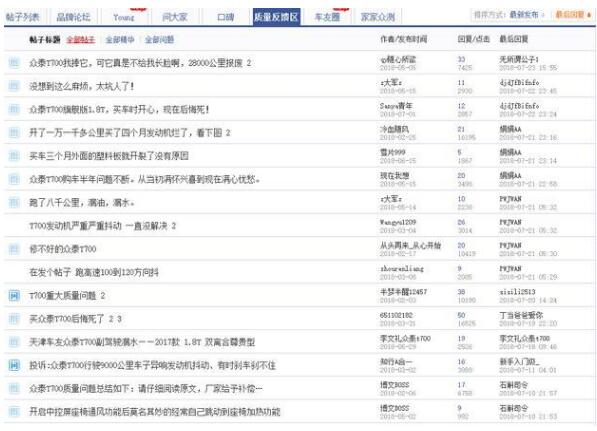Sort posts by 最新发布
This screenshot has height=431, width=597.
pyautogui.click(x=524, y=15)
